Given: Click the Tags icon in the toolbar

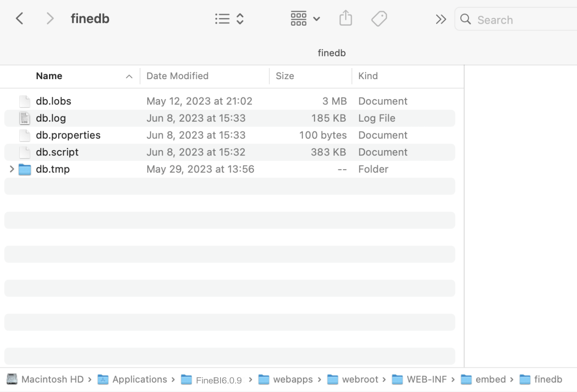Looking at the screenshot, I should coord(379,18).
